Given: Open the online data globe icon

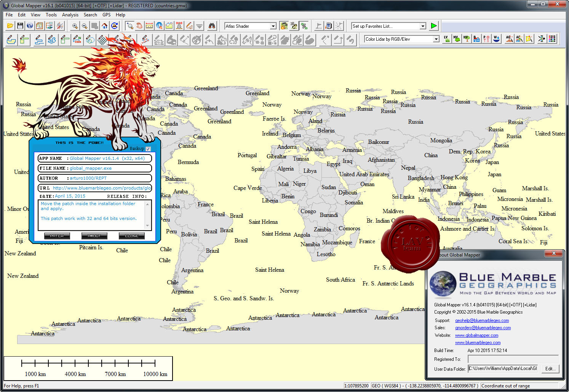Looking at the screenshot, I should pos(30,26).
